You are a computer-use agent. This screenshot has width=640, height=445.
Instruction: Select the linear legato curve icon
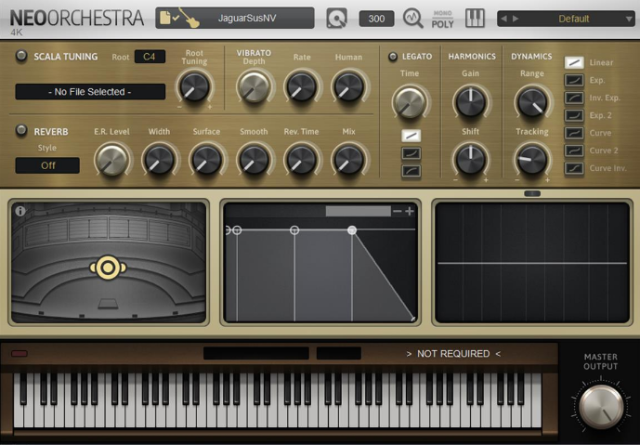(411, 136)
